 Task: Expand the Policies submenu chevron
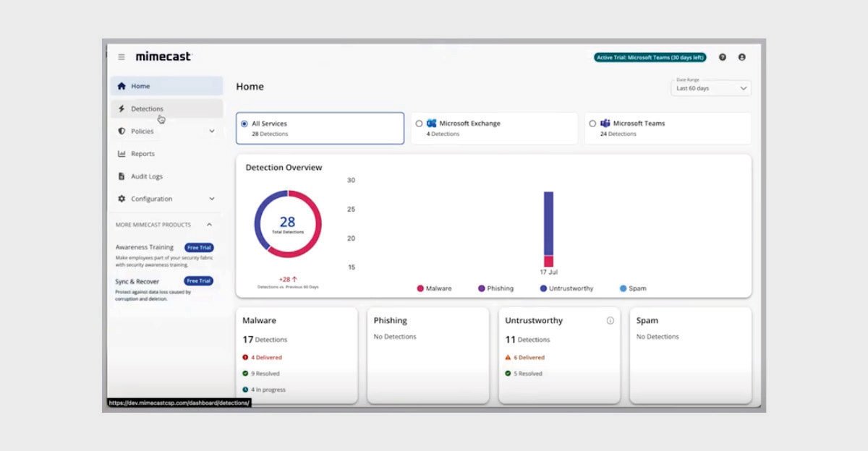click(212, 132)
